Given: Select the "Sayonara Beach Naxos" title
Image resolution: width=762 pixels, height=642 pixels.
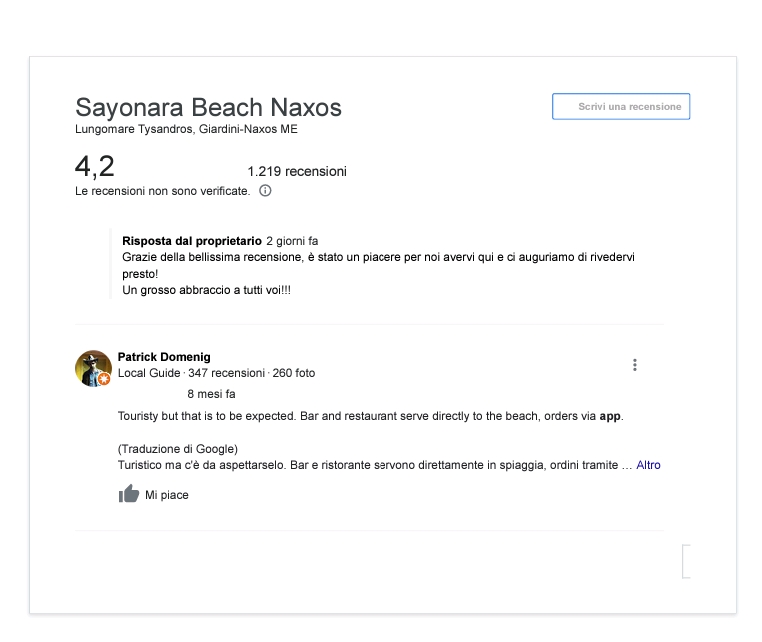Looking at the screenshot, I should 208,107.
